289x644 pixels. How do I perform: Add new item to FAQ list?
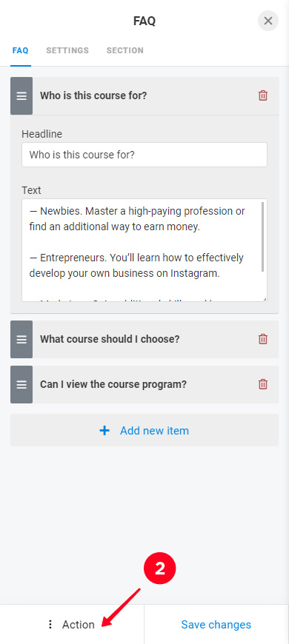coord(144,430)
